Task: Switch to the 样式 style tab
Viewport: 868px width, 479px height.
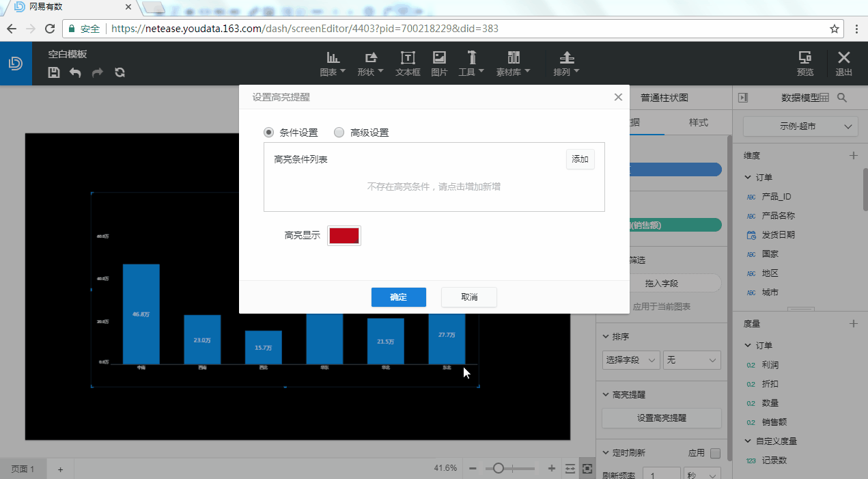Action: 699,122
